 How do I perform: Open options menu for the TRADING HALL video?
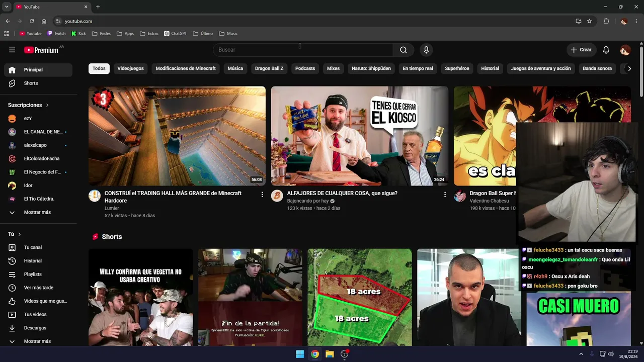point(262,195)
